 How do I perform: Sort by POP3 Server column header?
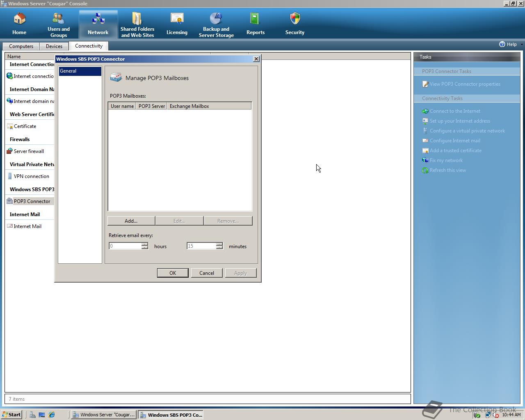point(152,106)
